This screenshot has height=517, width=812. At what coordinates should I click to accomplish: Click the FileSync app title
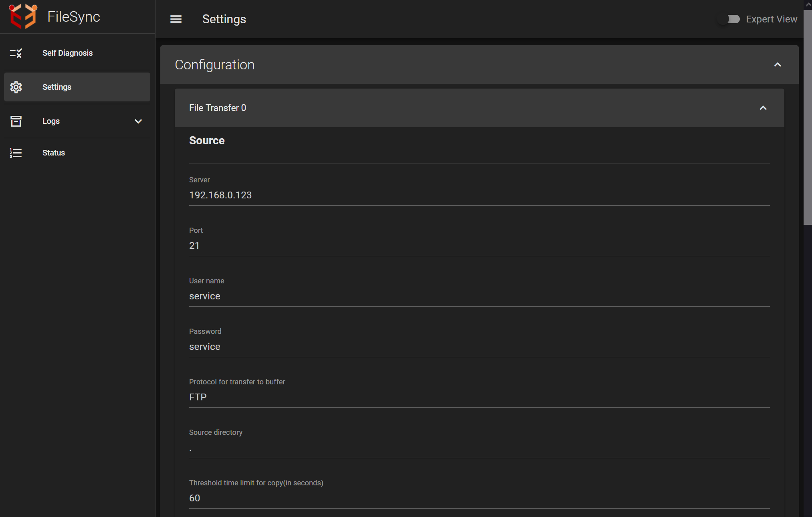(74, 17)
